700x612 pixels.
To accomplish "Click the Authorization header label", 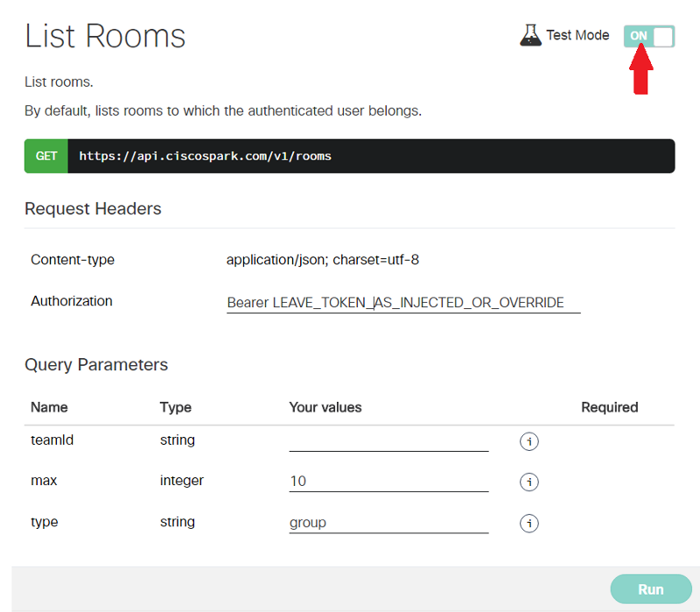I will click(x=72, y=301).
